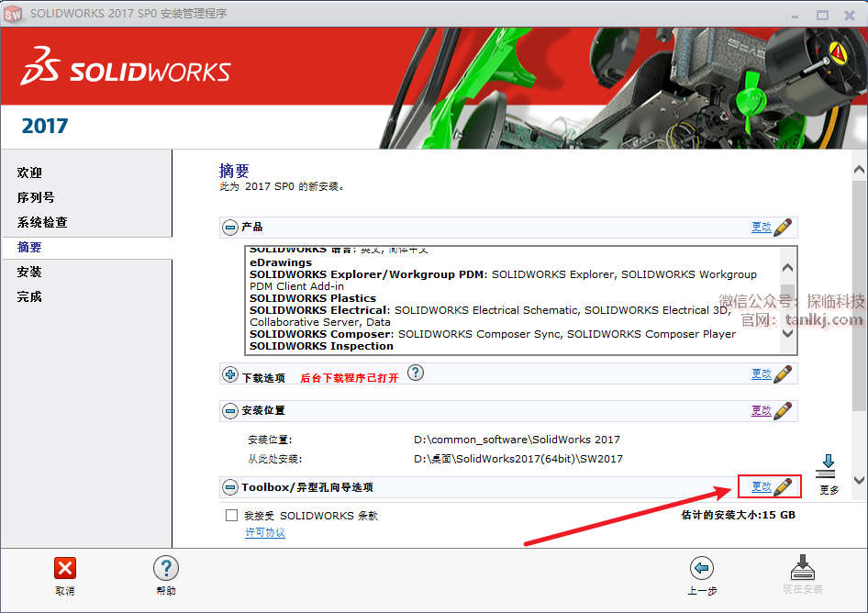This screenshot has height=613, width=868.
Task: Click the red X 取消 icon
Action: point(65,568)
